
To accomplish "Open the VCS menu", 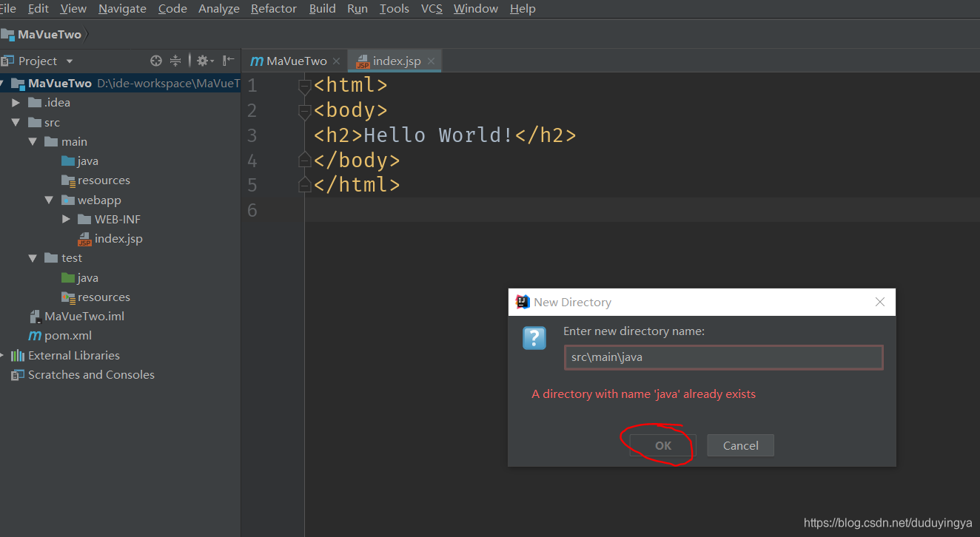I will (x=432, y=9).
